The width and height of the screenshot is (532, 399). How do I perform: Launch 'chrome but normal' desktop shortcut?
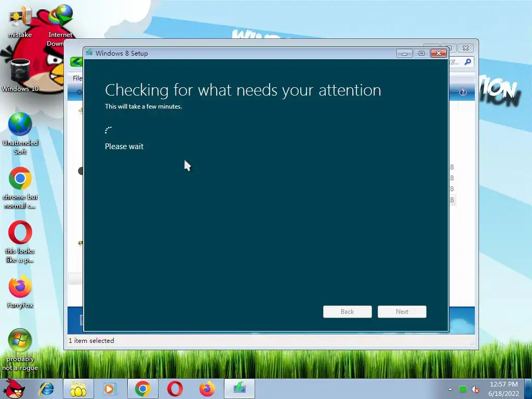pos(20,188)
